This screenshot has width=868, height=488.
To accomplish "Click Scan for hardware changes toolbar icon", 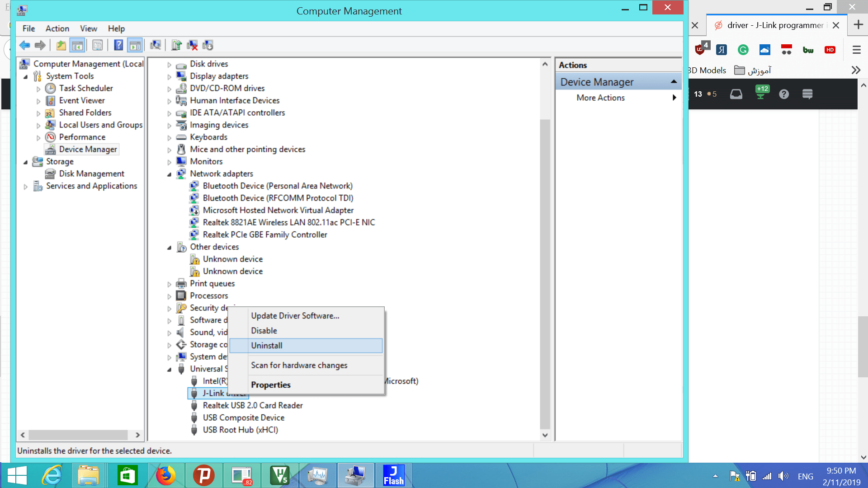I will (156, 45).
